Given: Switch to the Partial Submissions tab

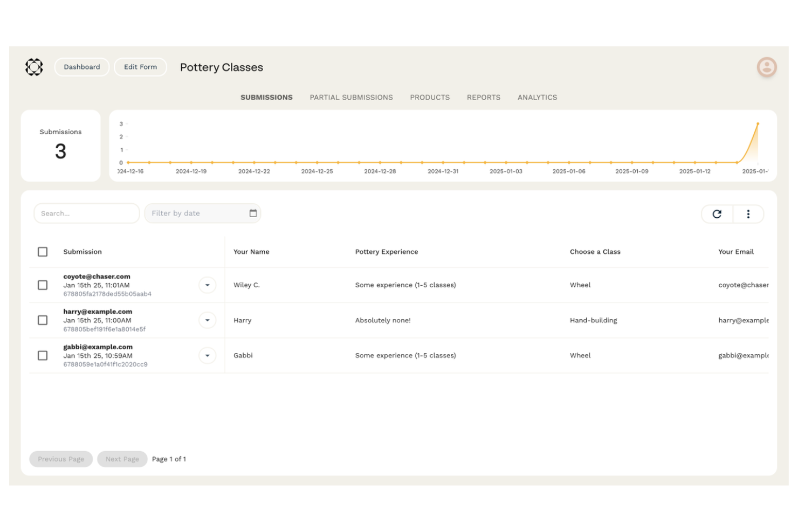Looking at the screenshot, I should pos(351,97).
